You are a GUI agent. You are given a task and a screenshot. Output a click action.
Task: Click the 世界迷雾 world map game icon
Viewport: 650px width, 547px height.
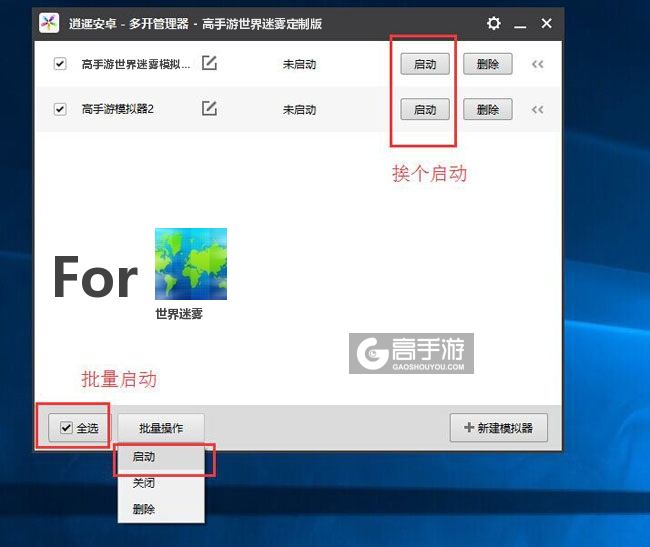[191, 264]
